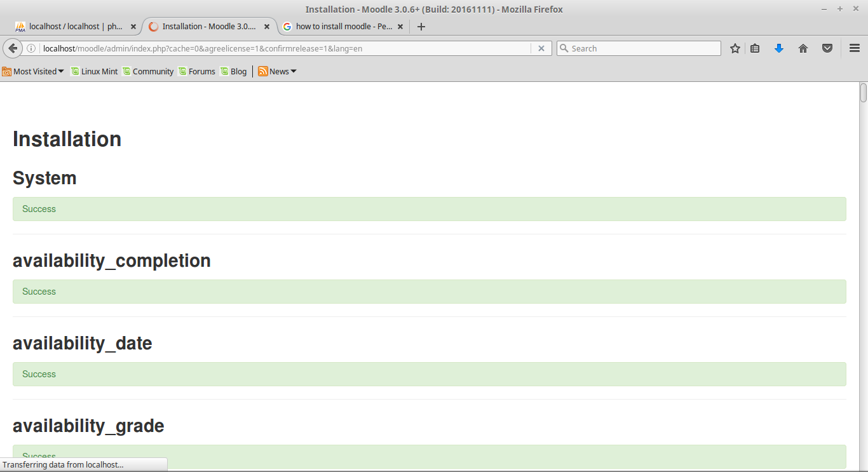Expand the News feed dropdown
868x472 pixels.
coord(278,71)
